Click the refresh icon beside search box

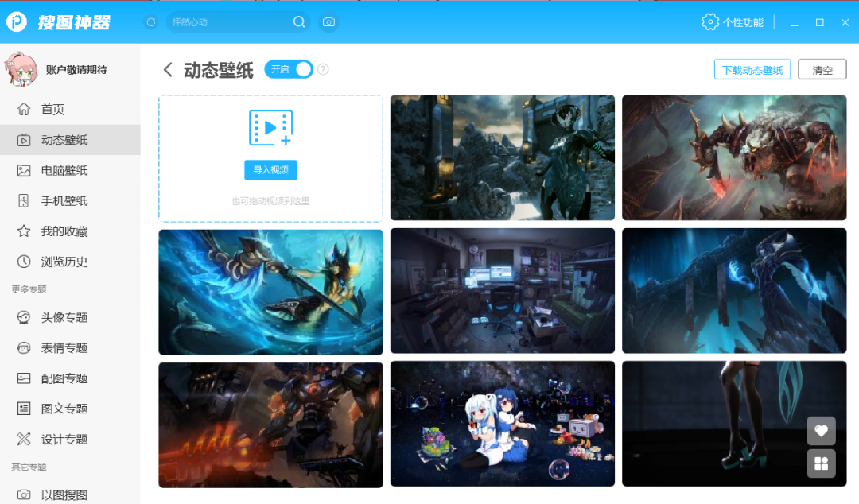click(x=150, y=22)
